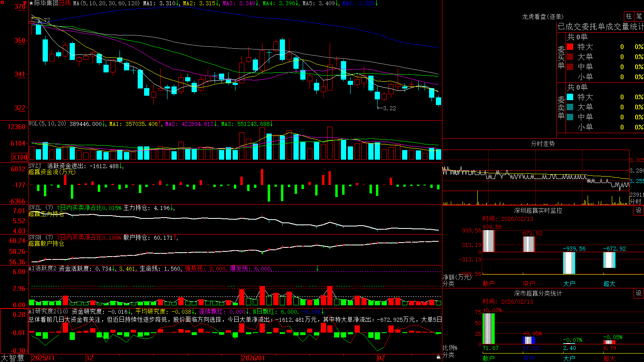Select the 超大 category in 深市超赢分类统计

609,358
